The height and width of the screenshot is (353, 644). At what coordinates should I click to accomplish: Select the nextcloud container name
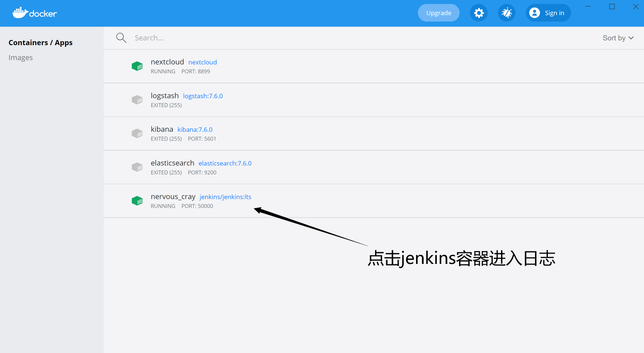click(x=167, y=62)
